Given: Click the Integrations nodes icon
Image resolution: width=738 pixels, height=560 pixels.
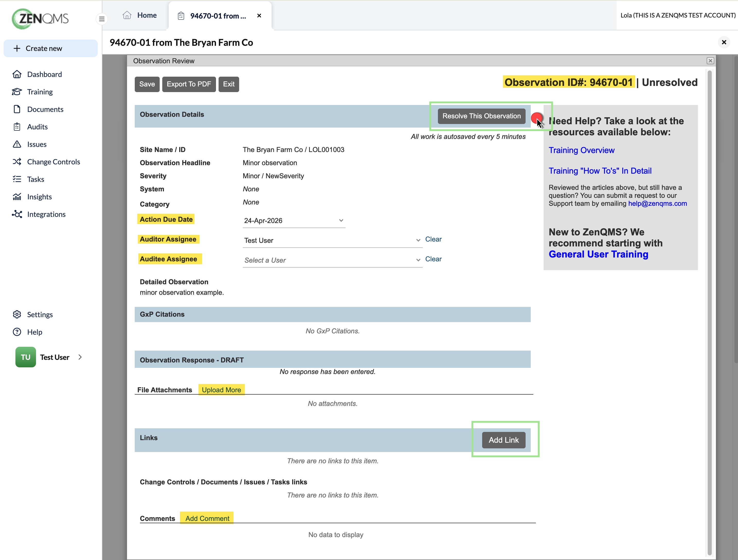Looking at the screenshot, I should 17,214.
